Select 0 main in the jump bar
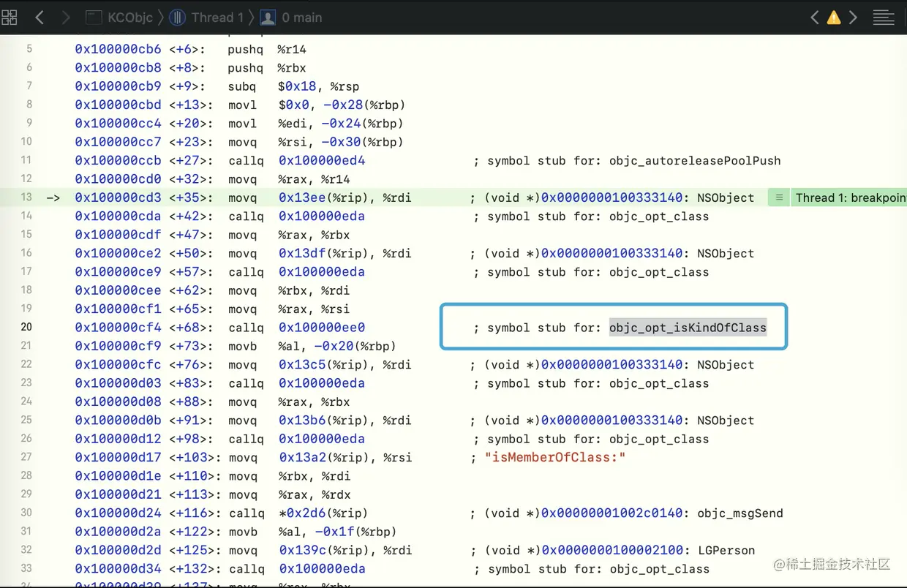The height and width of the screenshot is (588, 907). (x=292, y=18)
